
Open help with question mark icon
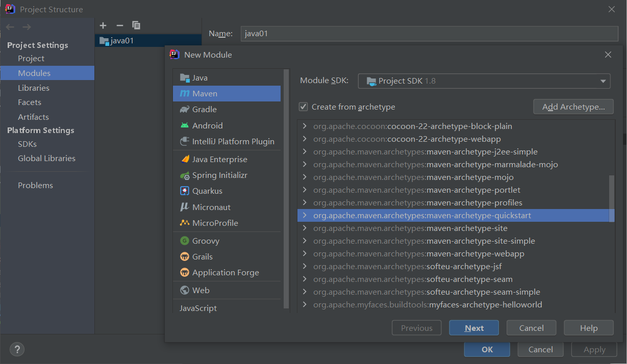coord(17,349)
